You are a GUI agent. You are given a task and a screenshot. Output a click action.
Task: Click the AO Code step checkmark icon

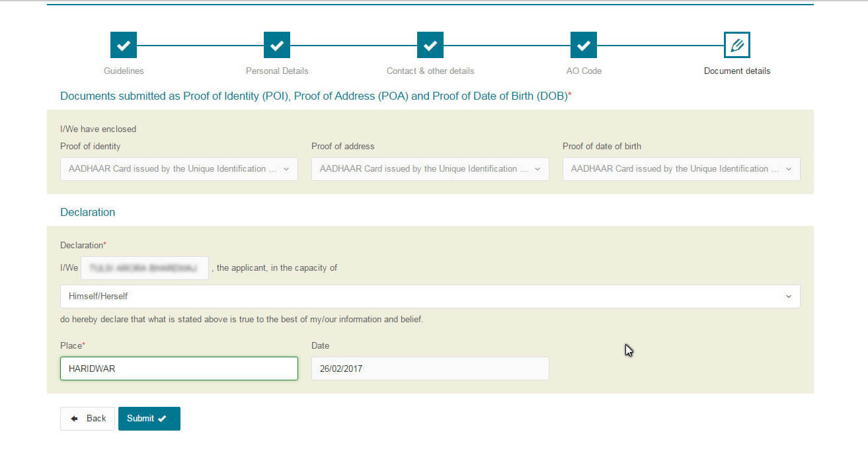click(x=584, y=44)
